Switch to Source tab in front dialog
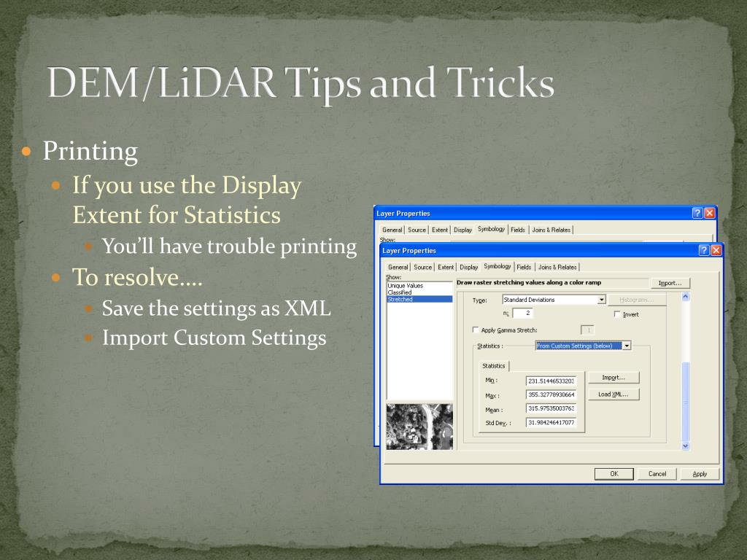 pyautogui.click(x=422, y=267)
